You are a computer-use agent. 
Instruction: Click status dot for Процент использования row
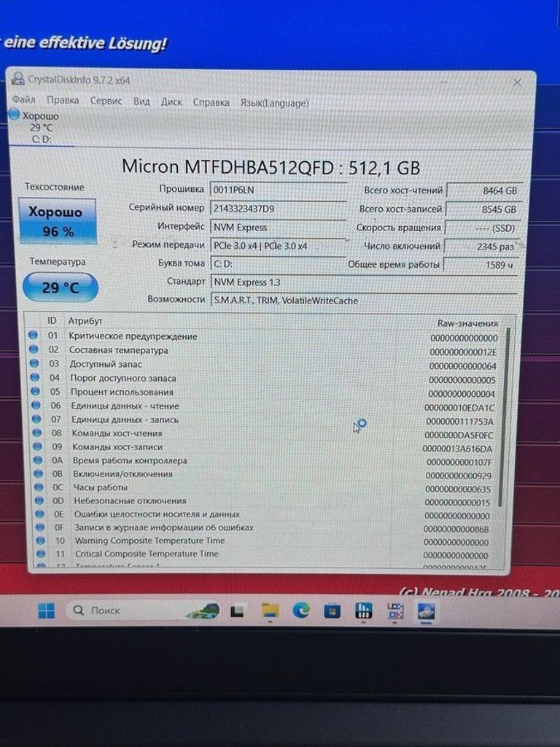point(35,391)
